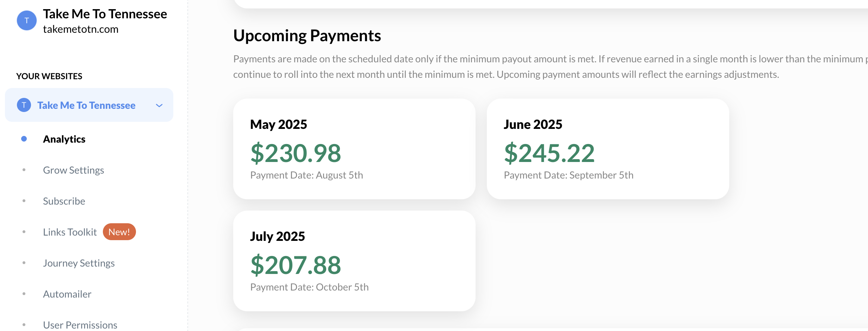
Task: Click the $230.98 payment amount
Action: click(296, 153)
